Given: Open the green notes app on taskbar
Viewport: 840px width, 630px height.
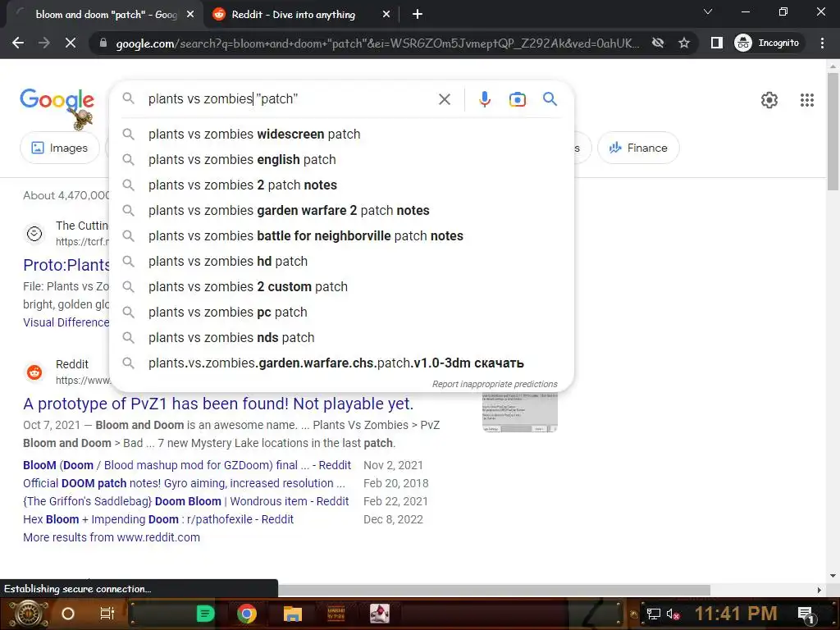Looking at the screenshot, I should (205, 614).
